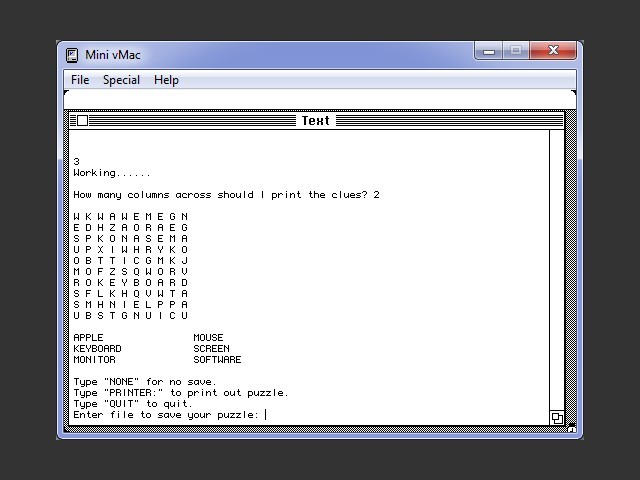This screenshot has height=480, width=640.
Task: Click the clue word APPLE
Action: coord(88,338)
